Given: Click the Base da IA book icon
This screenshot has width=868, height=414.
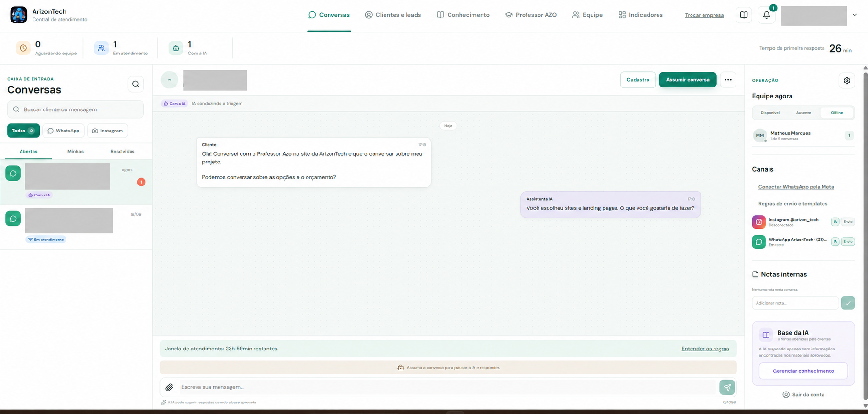Looking at the screenshot, I should click(x=766, y=335).
